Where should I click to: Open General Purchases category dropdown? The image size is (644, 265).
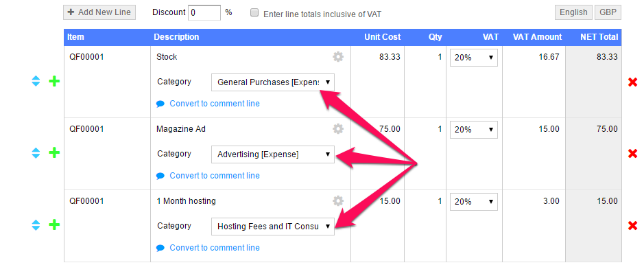[x=273, y=82]
